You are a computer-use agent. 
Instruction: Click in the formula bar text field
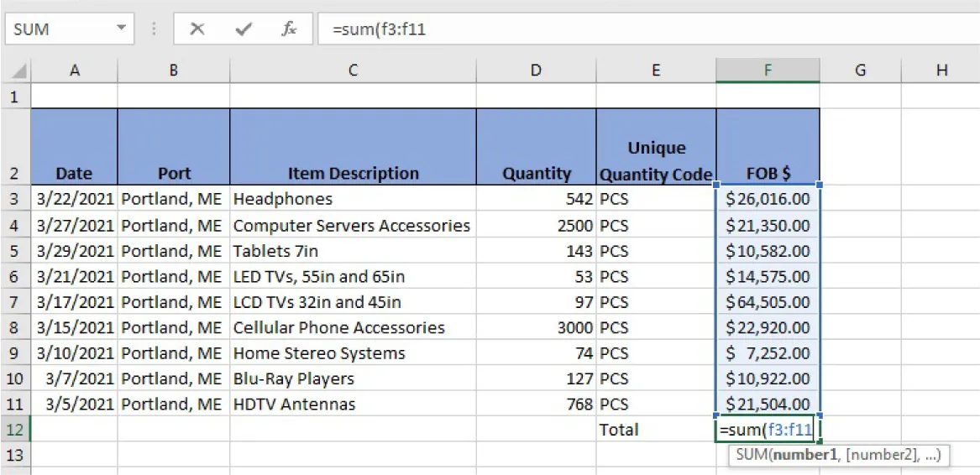point(638,29)
